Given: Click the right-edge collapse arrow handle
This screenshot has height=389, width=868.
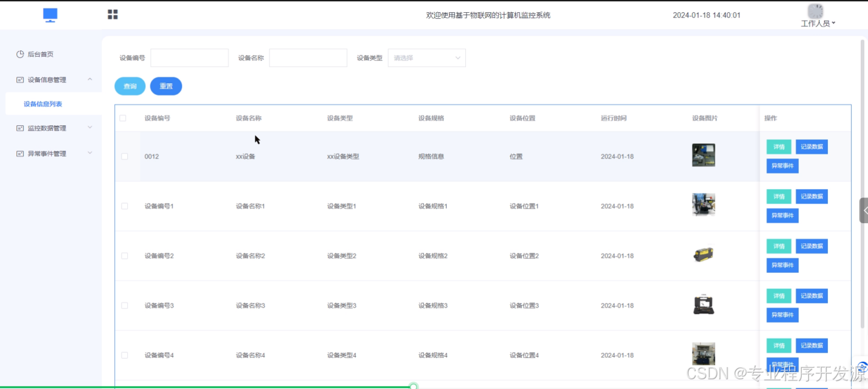Looking at the screenshot, I should [864, 210].
